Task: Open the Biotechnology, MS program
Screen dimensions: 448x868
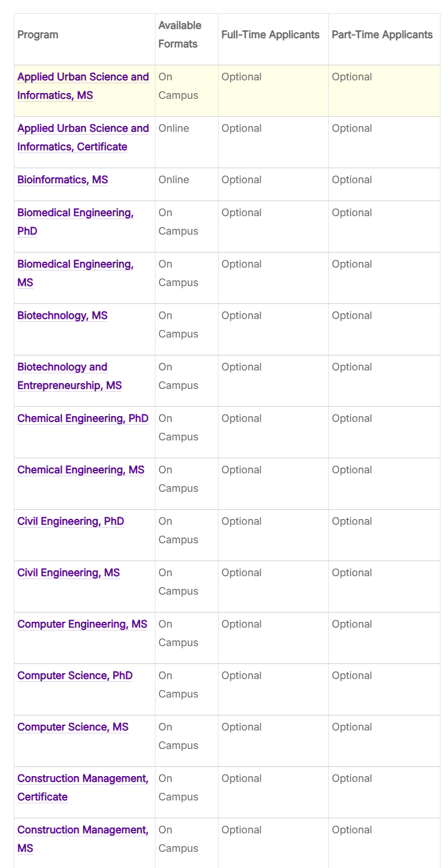Action: coord(62,316)
